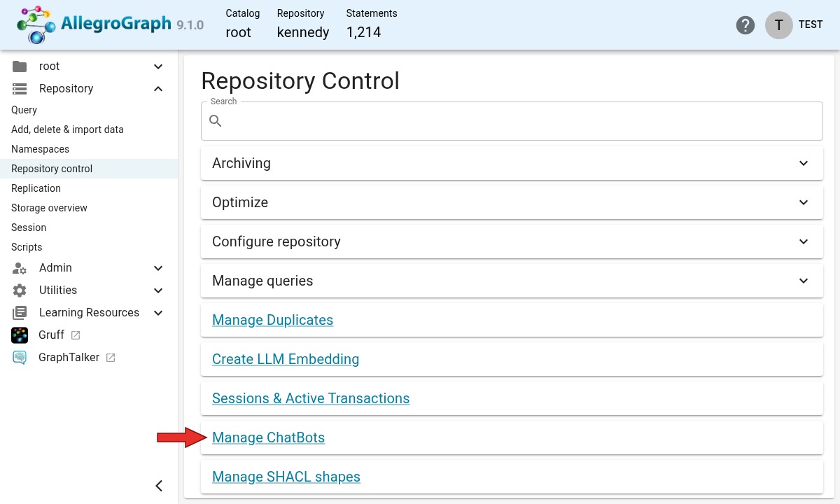Click the Admin person-gear icon

point(20,268)
